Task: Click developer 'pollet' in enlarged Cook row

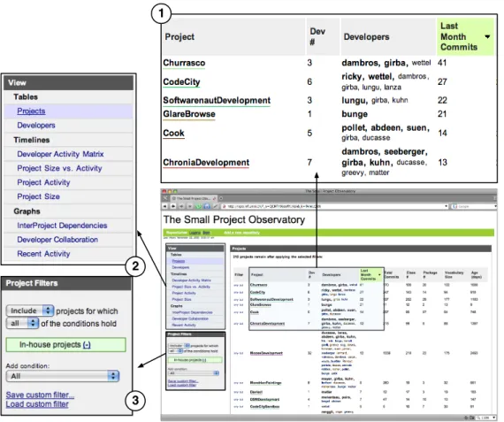Action: point(354,127)
